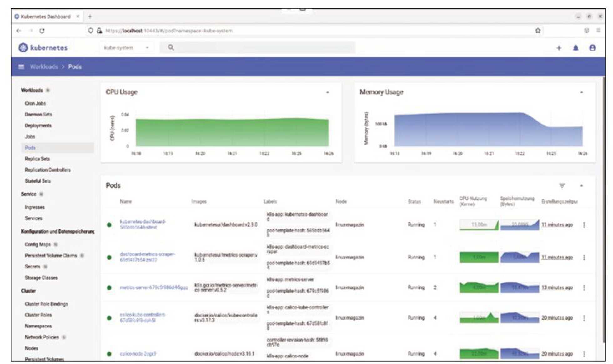
Task: Open the metrics-server pod link
Action: (154, 288)
